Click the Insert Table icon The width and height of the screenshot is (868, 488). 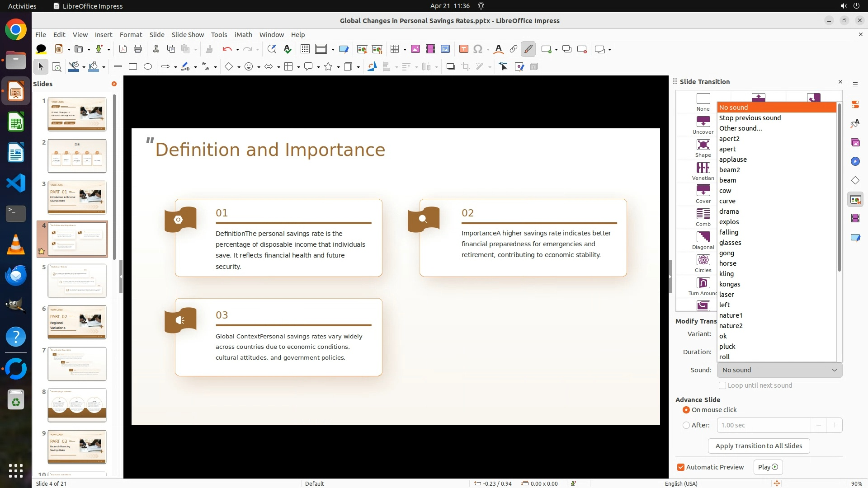(x=395, y=49)
